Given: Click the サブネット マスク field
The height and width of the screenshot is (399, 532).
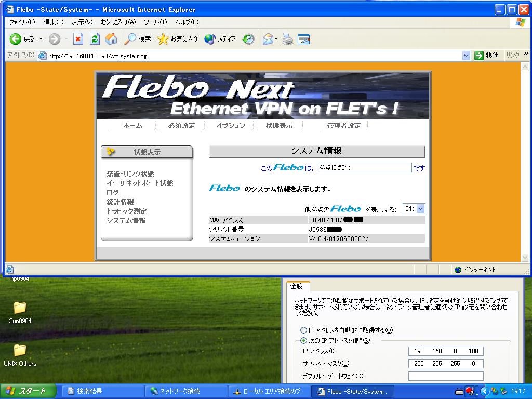Looking at the screenshot, I should pos(446,364).
